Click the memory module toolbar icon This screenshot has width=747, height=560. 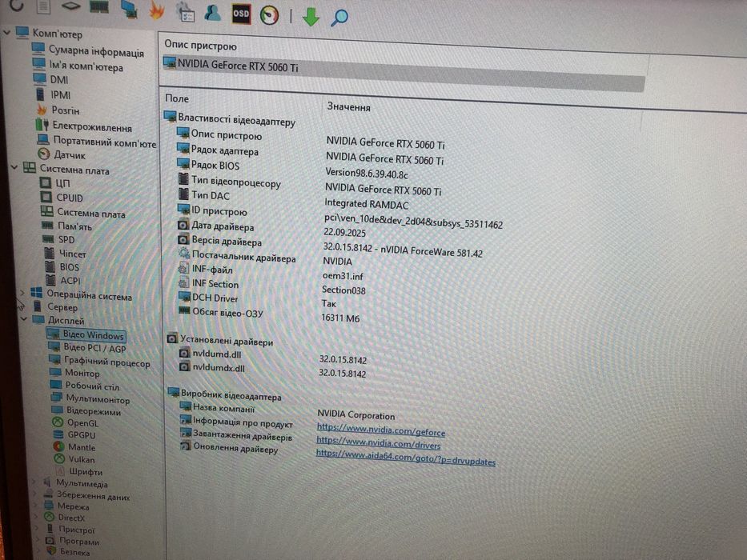click(x=99, y=7)
